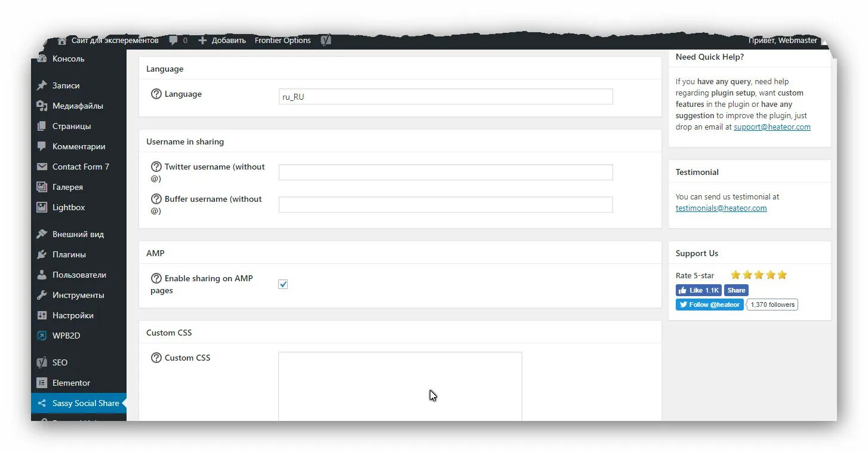Email support@heateor.com via the link

click(x=772, y=127)
